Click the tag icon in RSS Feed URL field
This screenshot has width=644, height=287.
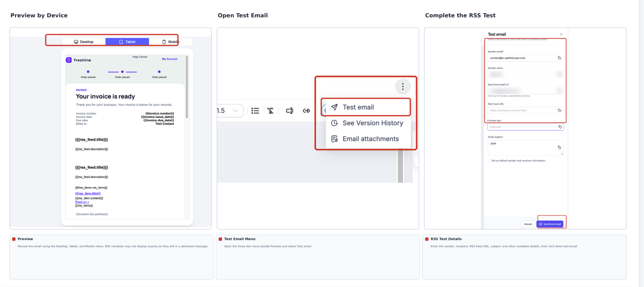tap(559, 110)
